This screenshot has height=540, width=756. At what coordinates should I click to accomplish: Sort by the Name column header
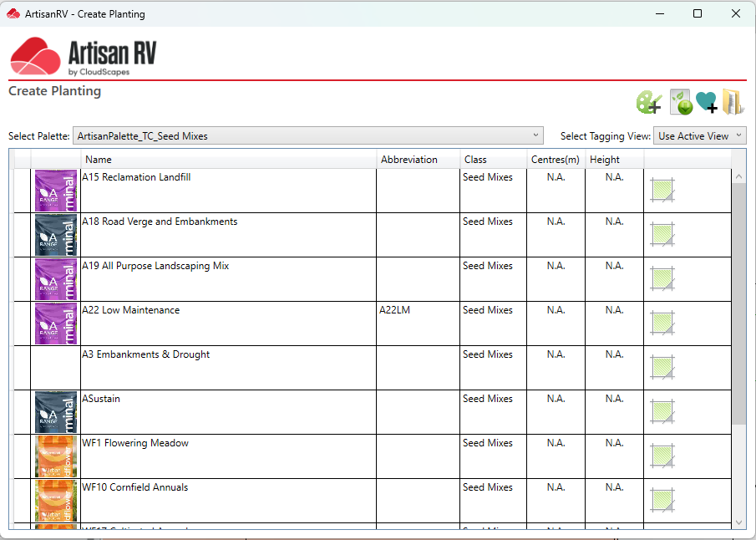[x=229, y=160]
